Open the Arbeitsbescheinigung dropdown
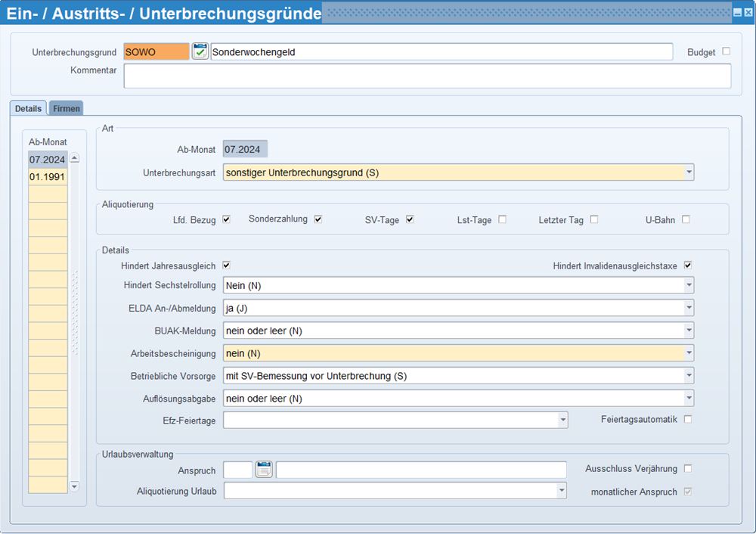The image size is (756, 534). pyautogui.click(x=689, y=353)
